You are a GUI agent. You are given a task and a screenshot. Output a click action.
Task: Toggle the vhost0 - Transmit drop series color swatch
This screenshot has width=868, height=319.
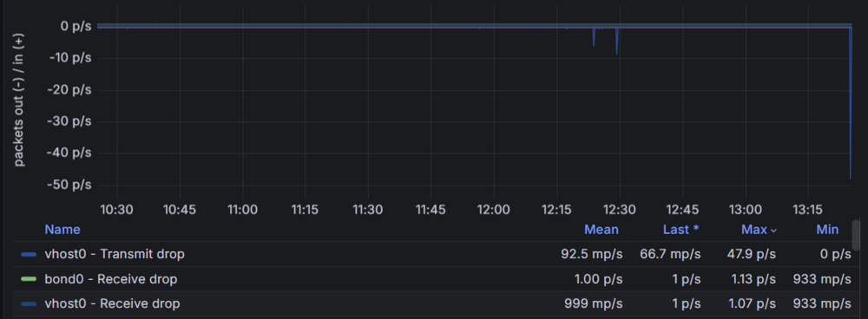(29, 254)
